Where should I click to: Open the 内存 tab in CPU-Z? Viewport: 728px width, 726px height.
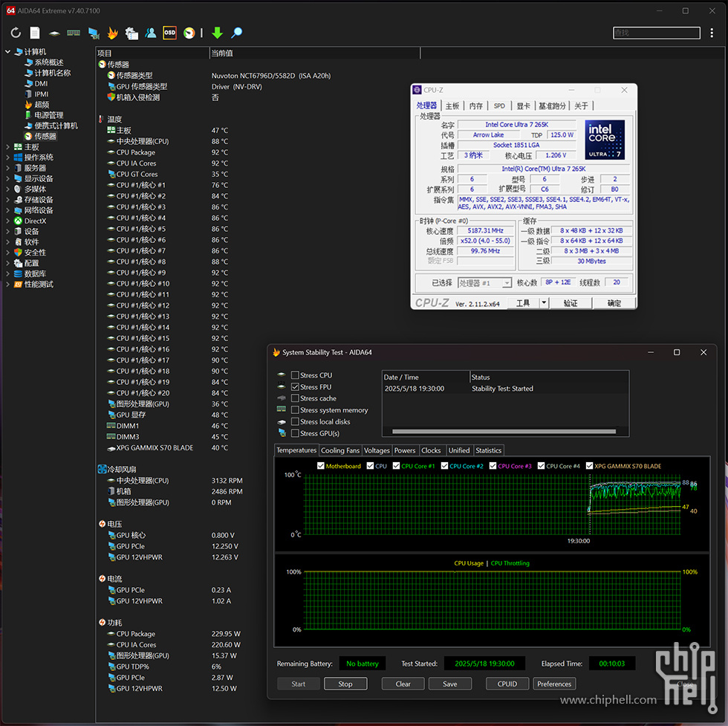click(x=476, y=106)
